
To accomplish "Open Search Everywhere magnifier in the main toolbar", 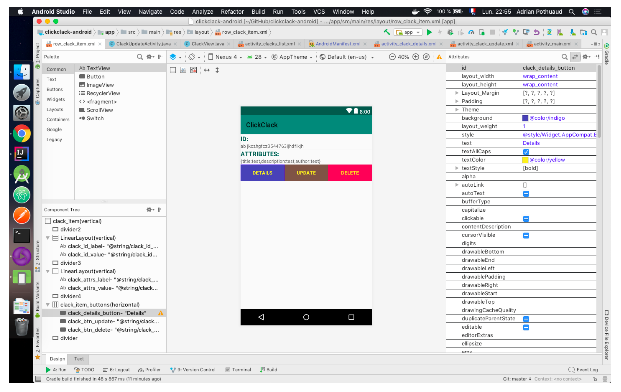I will coord(594,32).
